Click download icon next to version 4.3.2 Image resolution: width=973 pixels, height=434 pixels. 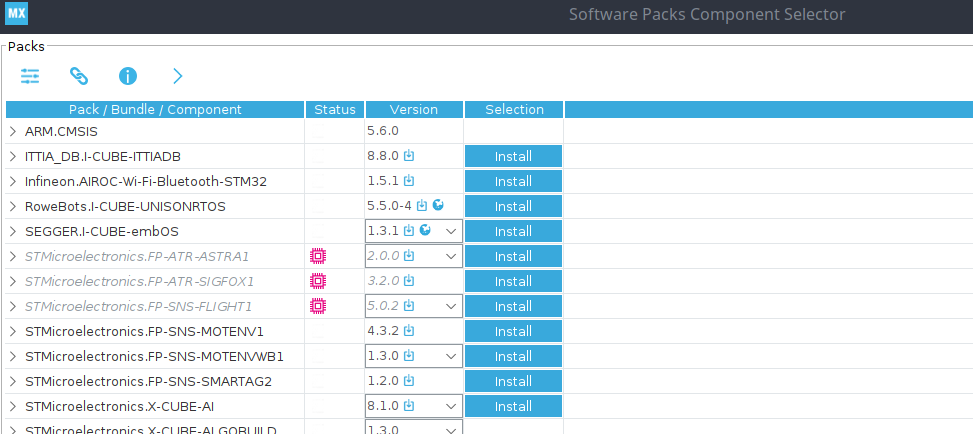pyautogui.click(x=409, y=331)
